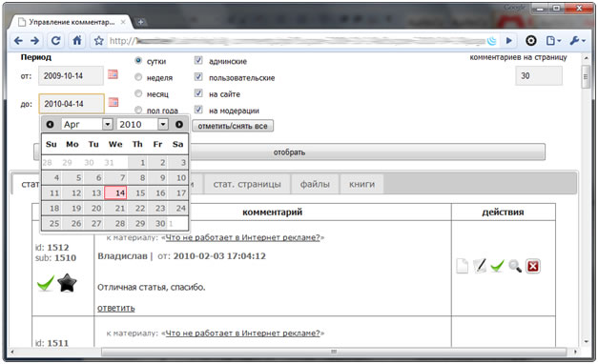
Task: Select the пол года radio button
Action: [x=138, y=110]
